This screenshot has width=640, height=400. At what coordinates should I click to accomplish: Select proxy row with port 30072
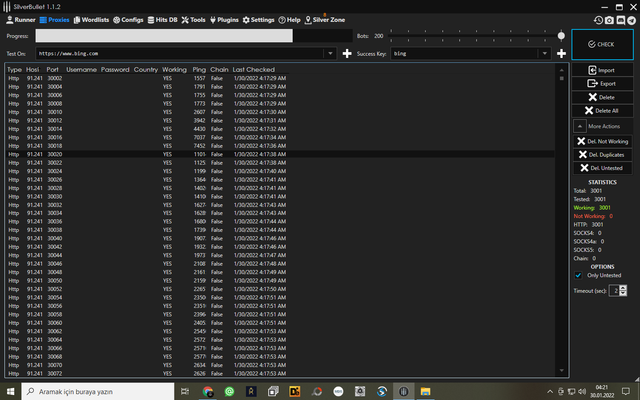[x=280, y=373]
